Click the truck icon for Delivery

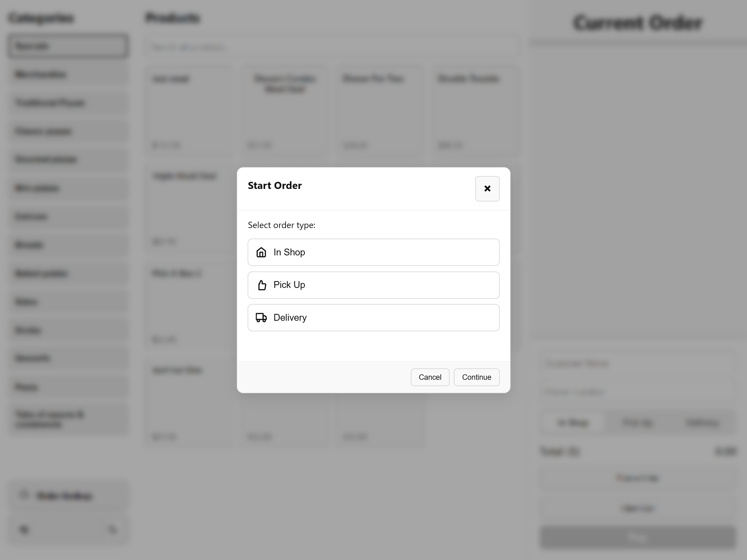click(261, 317)
